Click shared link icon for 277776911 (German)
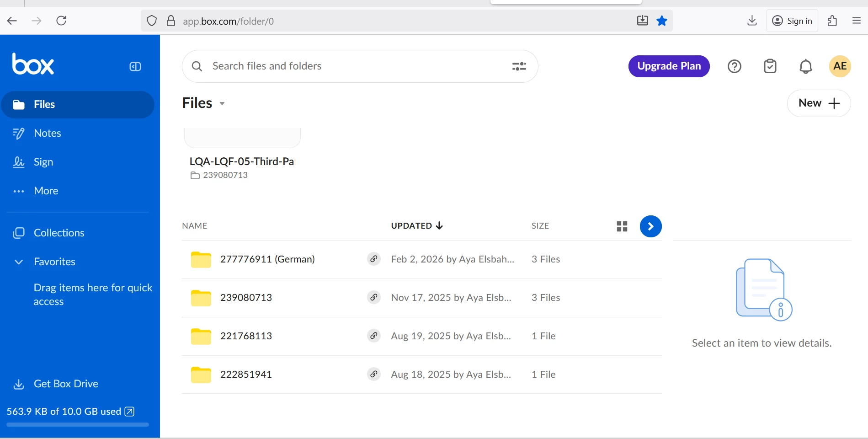868x439 pixels. coord(374,259)
